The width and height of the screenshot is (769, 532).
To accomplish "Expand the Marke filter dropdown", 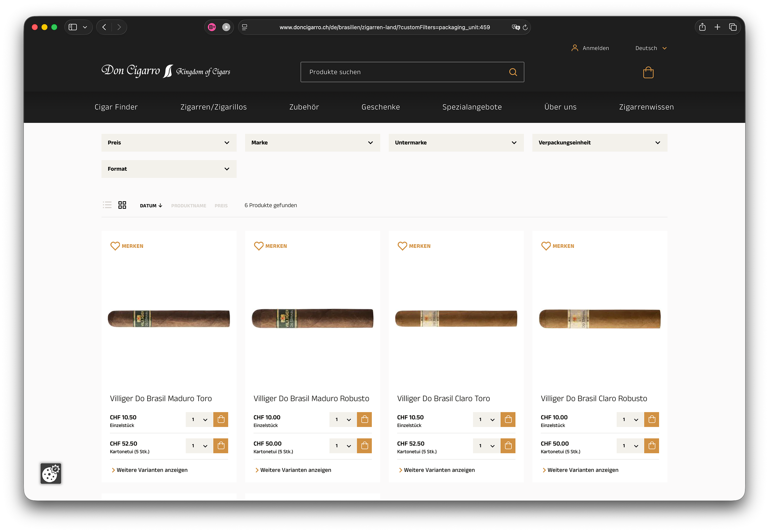I will 312,143.
